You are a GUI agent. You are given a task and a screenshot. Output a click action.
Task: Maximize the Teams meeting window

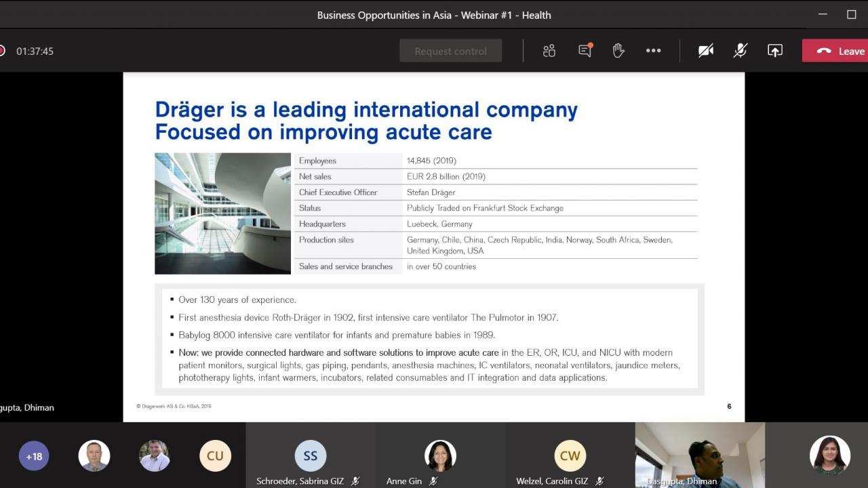tap(852, 14)
